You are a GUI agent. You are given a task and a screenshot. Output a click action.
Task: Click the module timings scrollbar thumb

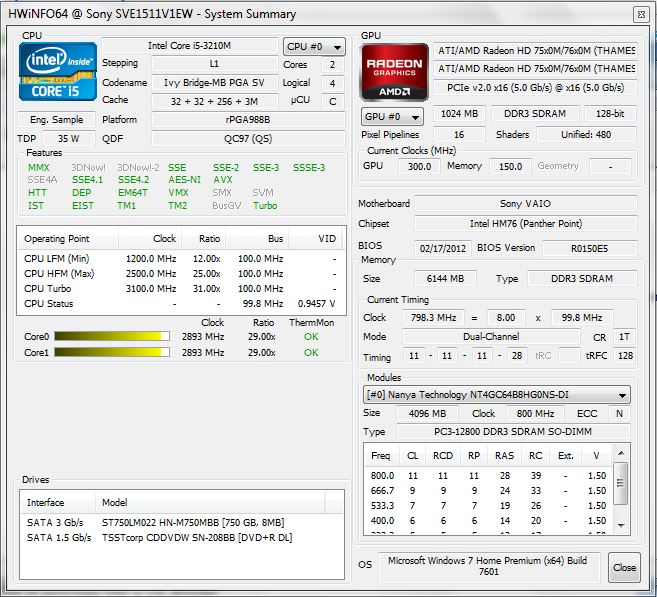click(x=621, y=483)
